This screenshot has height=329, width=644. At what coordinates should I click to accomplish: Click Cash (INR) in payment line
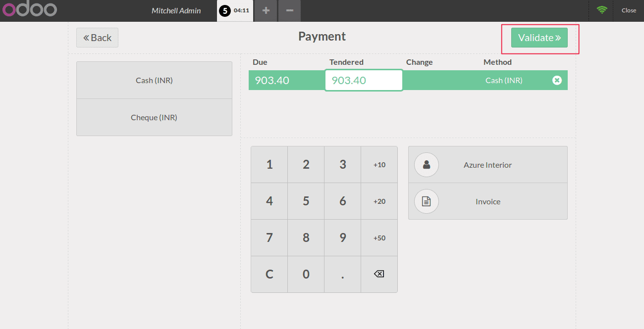click(x=504, y=80)
